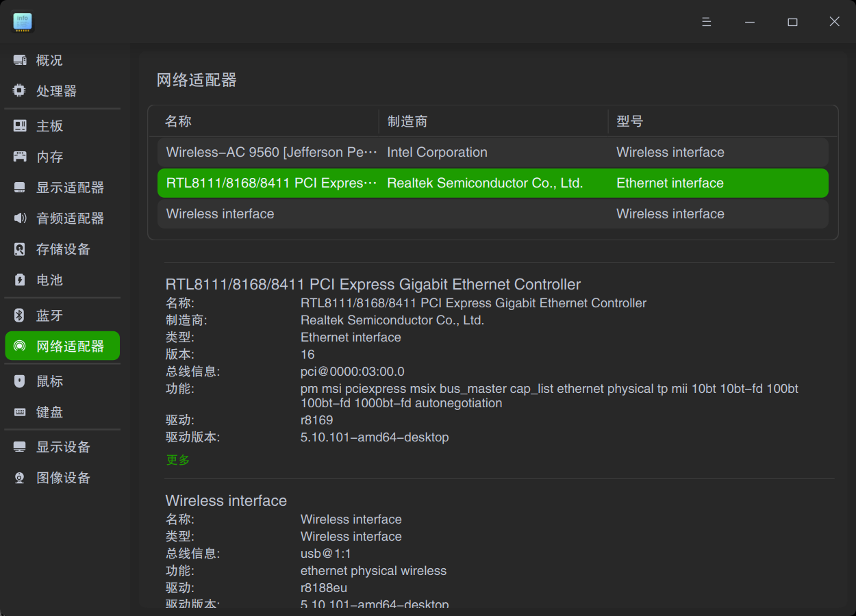Select the 显示适配器 display adapter icon
Viewport: 856px width, 616px height.
point(20,188)
